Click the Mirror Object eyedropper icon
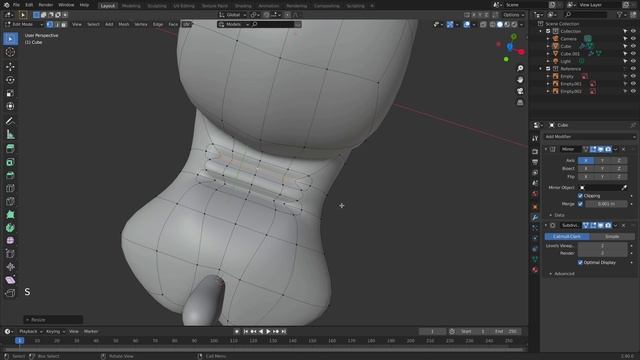The height and width of the screenshot is (360, 640). coord(624,188)
